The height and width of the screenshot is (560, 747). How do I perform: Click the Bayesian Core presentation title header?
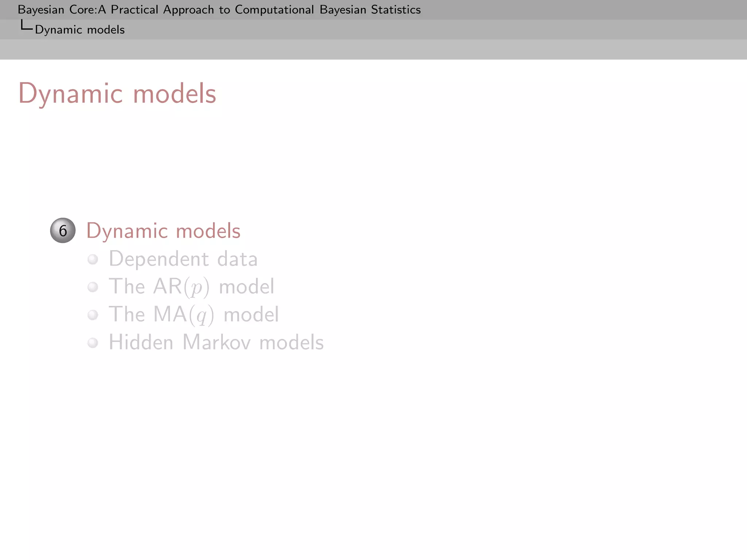pyautogui.click(x=219, y=9)
